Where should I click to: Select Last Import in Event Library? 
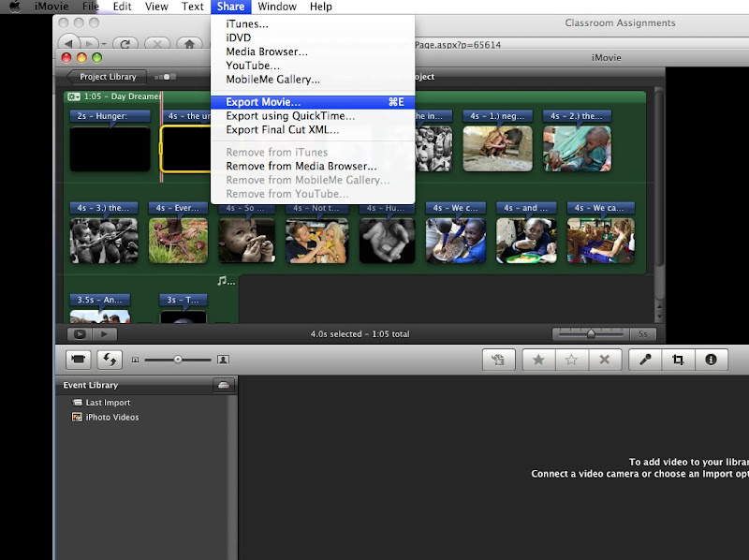point(108,403)
